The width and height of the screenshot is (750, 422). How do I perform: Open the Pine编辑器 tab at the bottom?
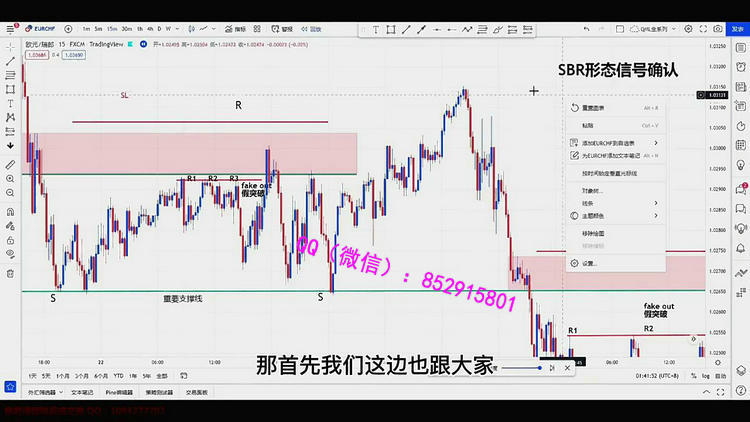116,392
